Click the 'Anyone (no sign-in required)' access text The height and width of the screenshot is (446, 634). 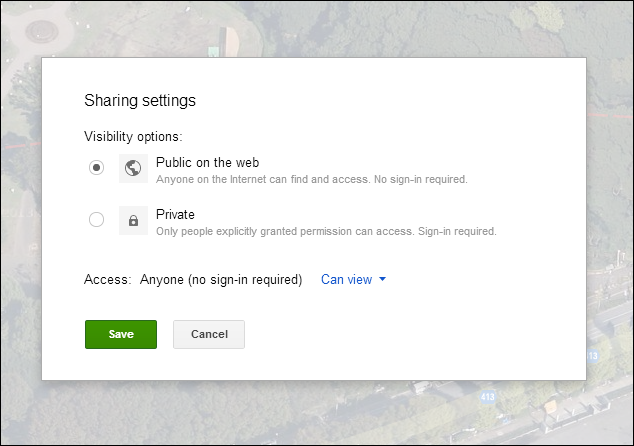pyautogui.click(x=221, y=280)
